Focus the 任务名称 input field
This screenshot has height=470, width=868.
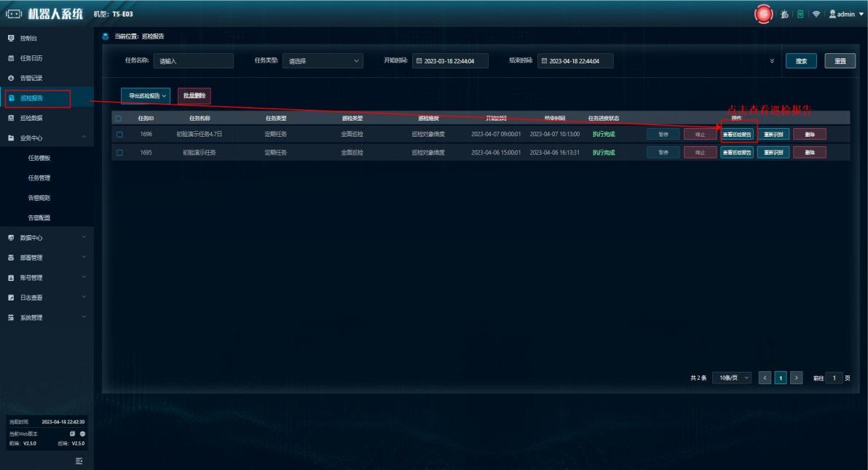click(193, 61)
